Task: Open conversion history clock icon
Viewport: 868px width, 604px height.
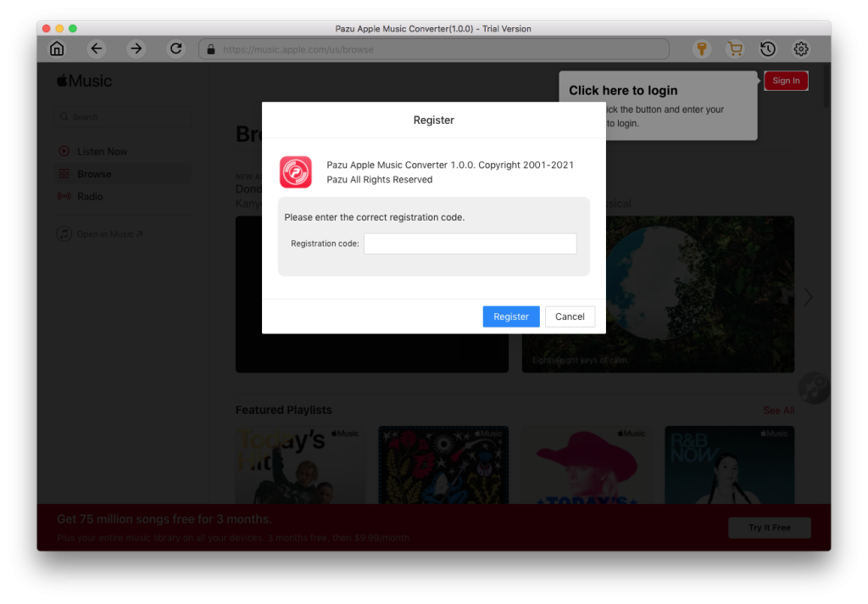Action: click(x=768, y=48)
